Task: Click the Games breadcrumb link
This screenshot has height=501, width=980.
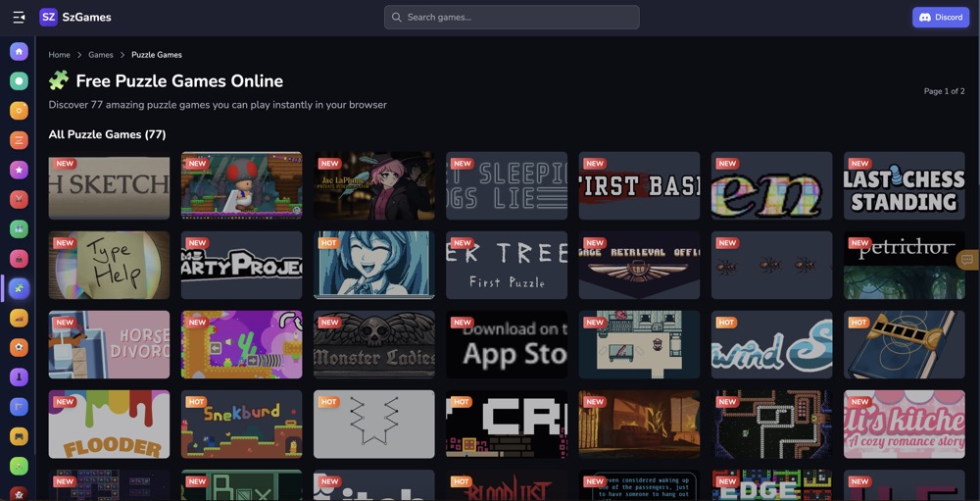Action: [101, 55]
